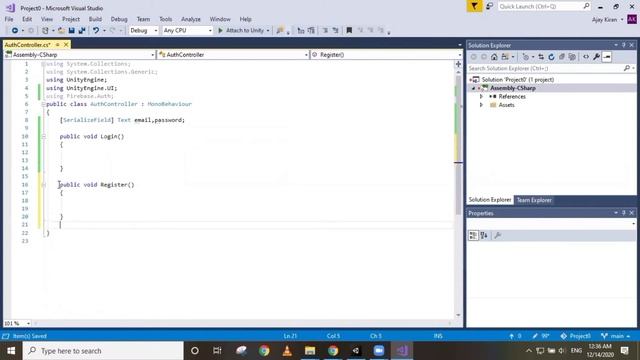Open the Analyze menu
The height and width of the screenshot is (360, 640).
click(x=191, y=19)
